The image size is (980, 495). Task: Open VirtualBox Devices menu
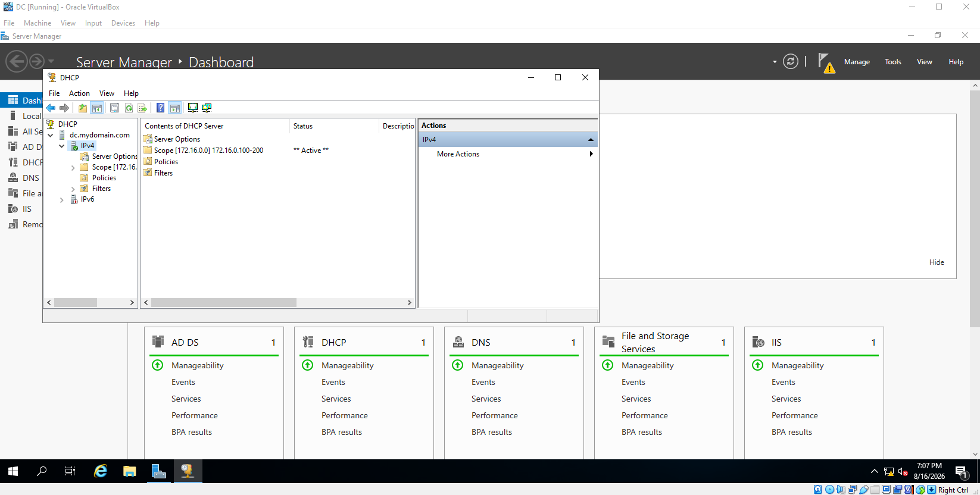[123, 23]
